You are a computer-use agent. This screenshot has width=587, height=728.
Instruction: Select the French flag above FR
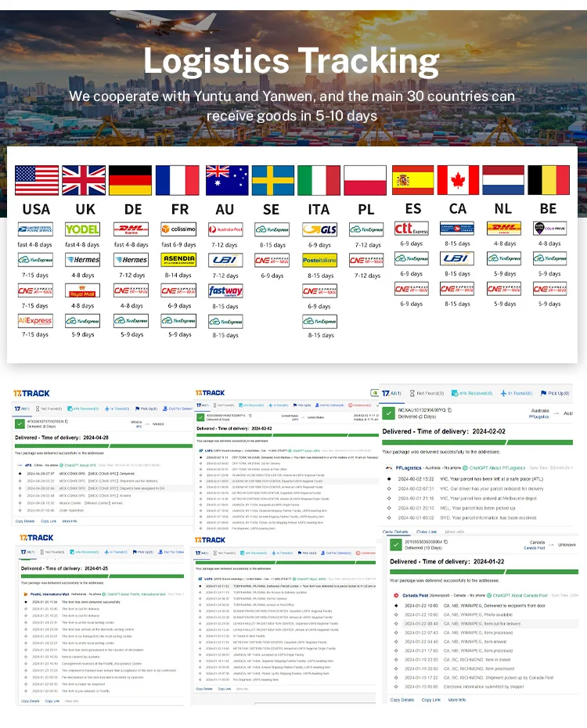tap(177, 180)
